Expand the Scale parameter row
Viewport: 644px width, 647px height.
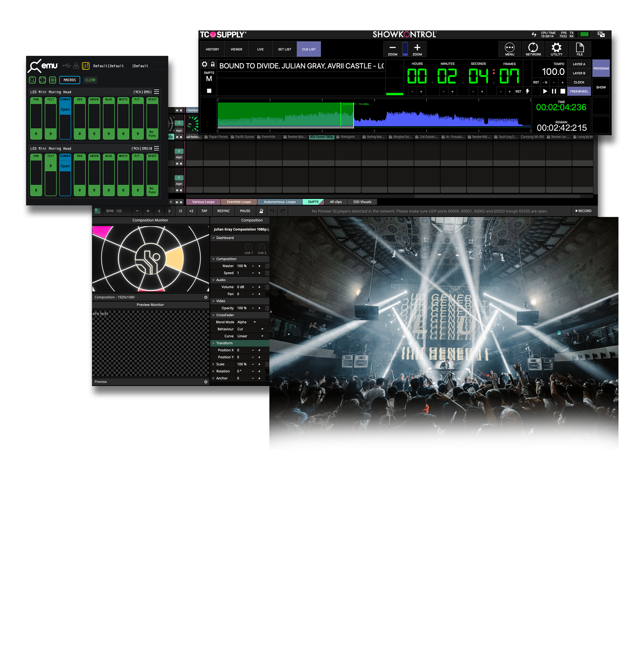click(213, 364)
